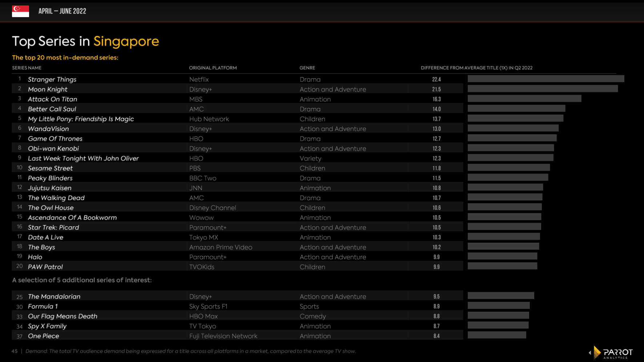Click 'The top 20 most in-demand series' subtitle
The width and height of the screenshot is (644, 362).
pos(65,57)
